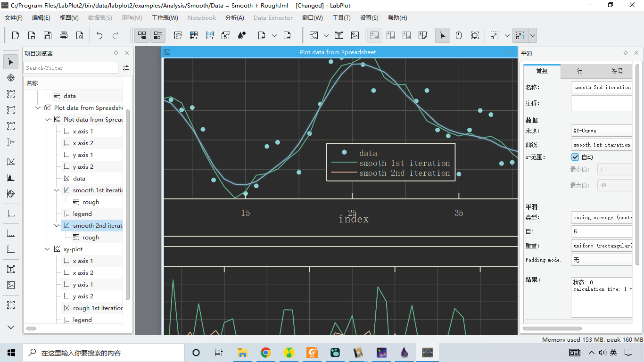Click the Windows Start button
This screenshot has width=644, height=362.
11,353
